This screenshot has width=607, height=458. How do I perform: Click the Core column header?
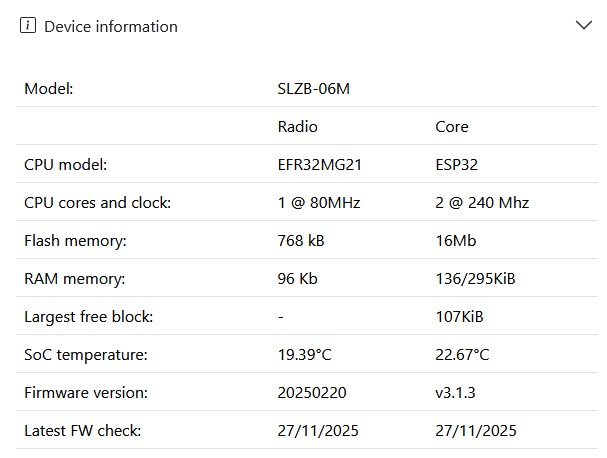point(452,127)
